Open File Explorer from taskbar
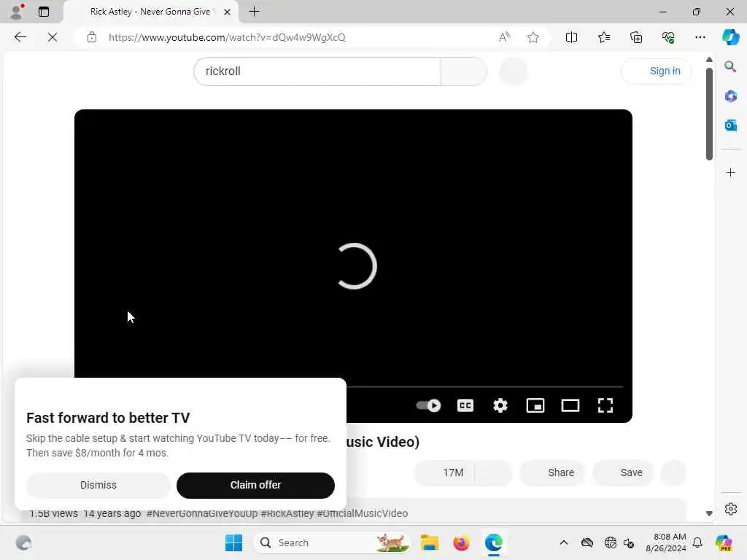 [x=429, y=542]
